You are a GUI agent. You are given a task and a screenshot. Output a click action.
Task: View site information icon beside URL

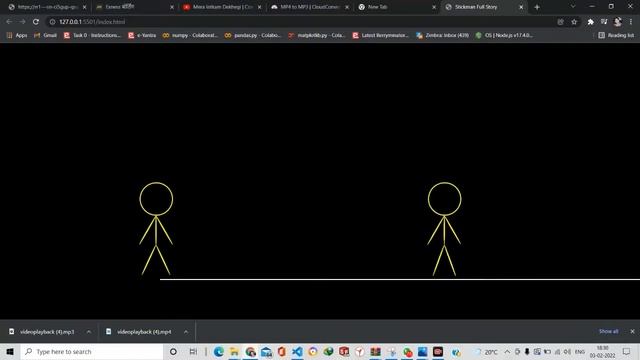pyautogui.click(x=52, y=22)
